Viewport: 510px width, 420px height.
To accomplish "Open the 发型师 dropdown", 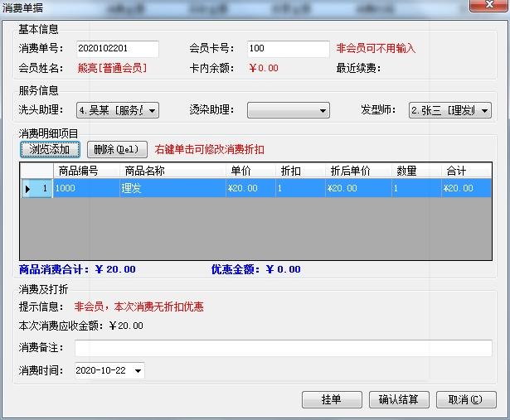I will coord(485,110).
